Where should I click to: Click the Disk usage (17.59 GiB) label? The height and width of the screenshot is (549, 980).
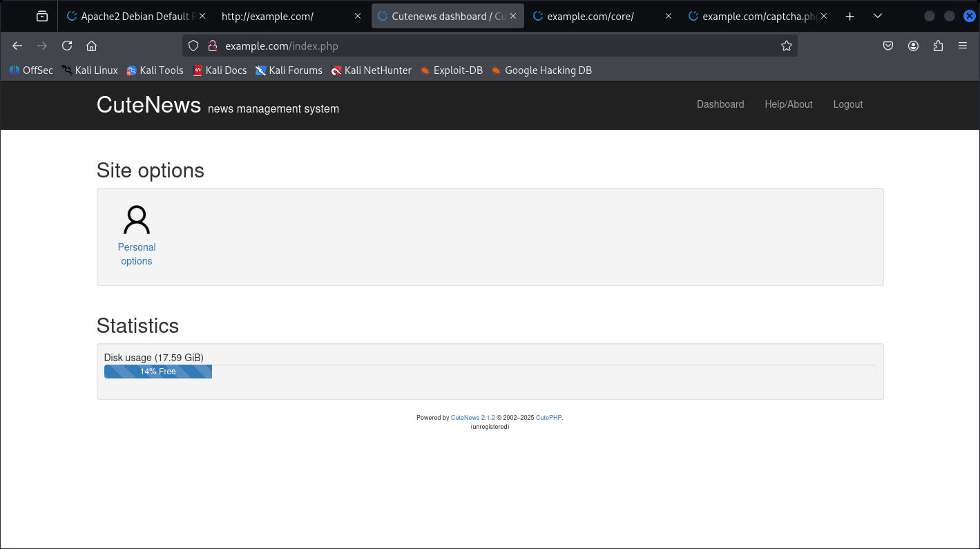coord(154,358)
